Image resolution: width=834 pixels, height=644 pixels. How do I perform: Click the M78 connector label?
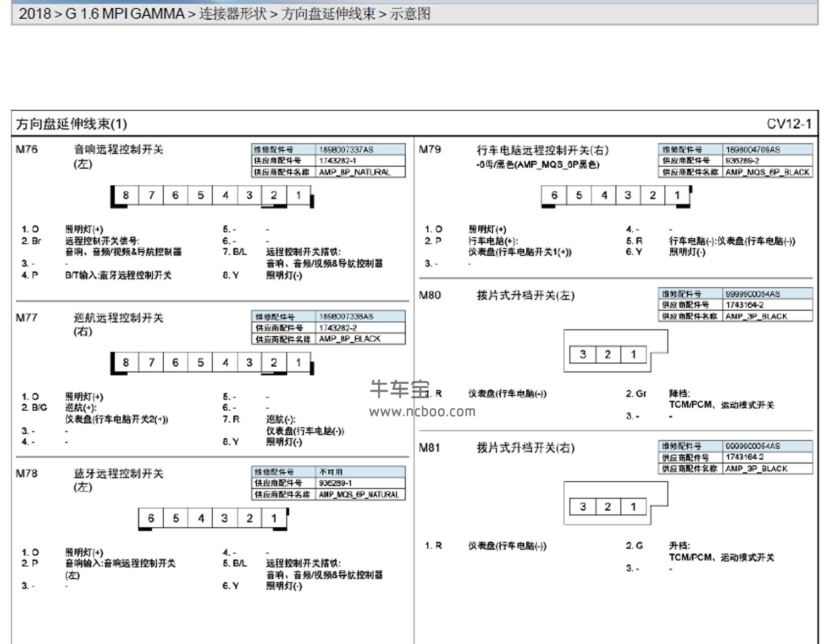click(x=26, y=473)
